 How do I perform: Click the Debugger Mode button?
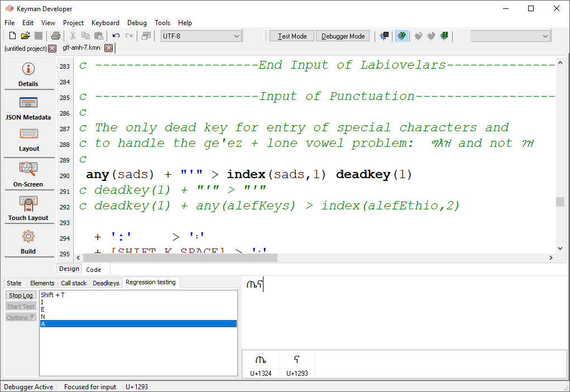coord(343,36)
